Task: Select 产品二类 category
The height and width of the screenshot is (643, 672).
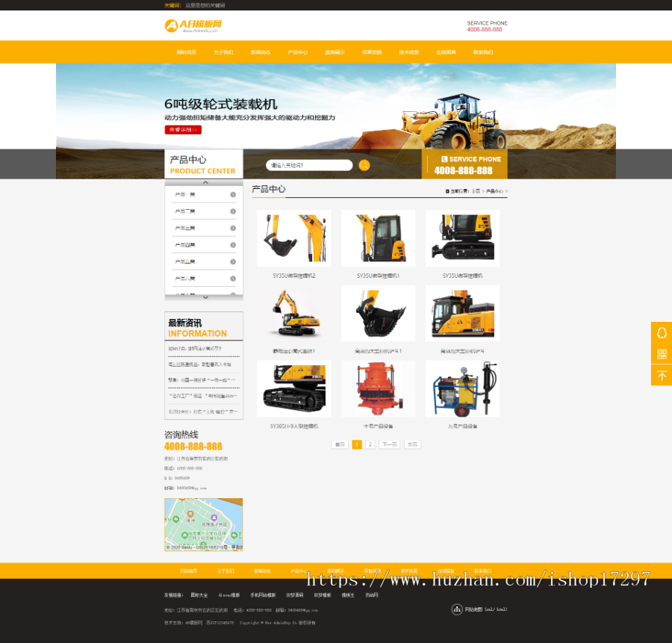Action: (185, 211)
